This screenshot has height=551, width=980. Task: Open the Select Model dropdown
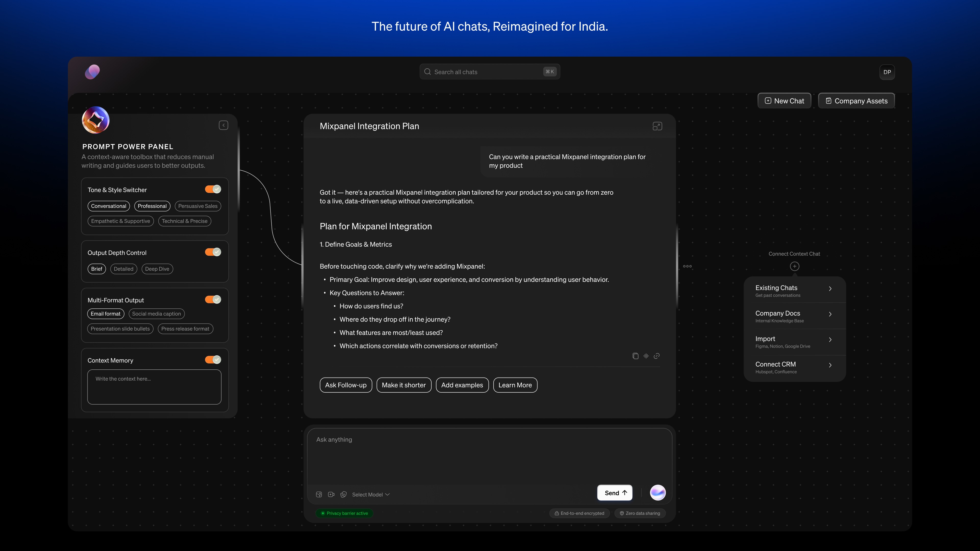point(371,494)
